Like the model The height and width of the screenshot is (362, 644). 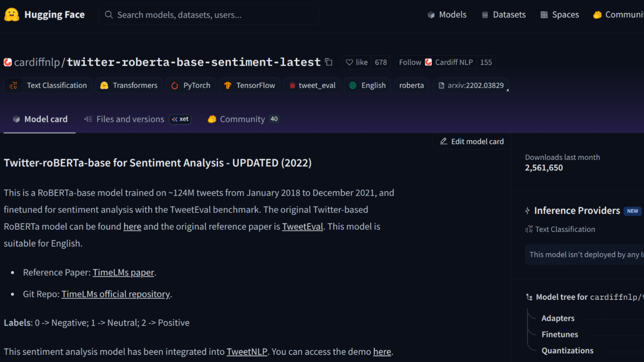coord(357,62)
